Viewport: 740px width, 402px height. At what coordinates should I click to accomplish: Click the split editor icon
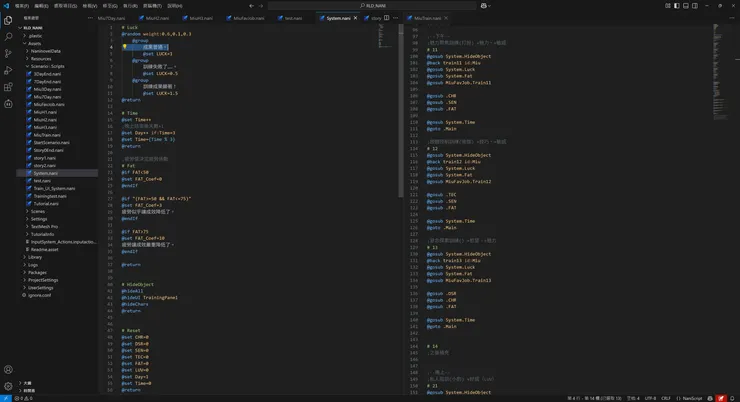point(386,18)
